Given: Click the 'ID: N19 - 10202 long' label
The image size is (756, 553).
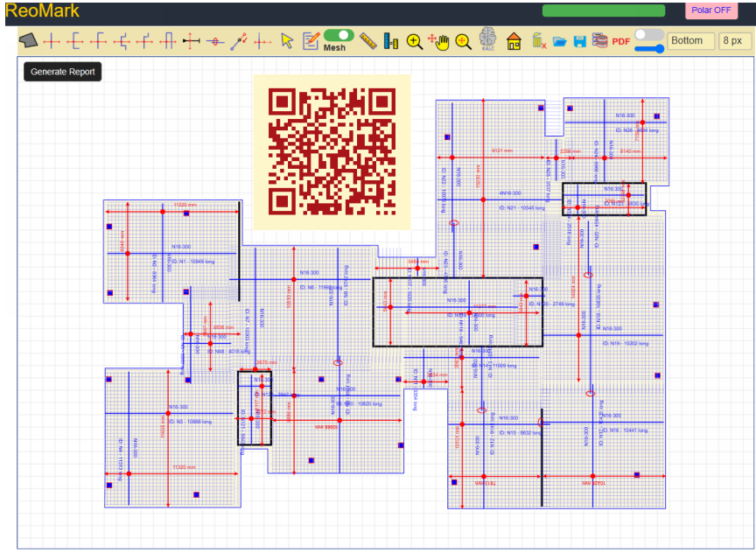Looking at the screenshot, I should pyautogui.click(x=626, y=343).
